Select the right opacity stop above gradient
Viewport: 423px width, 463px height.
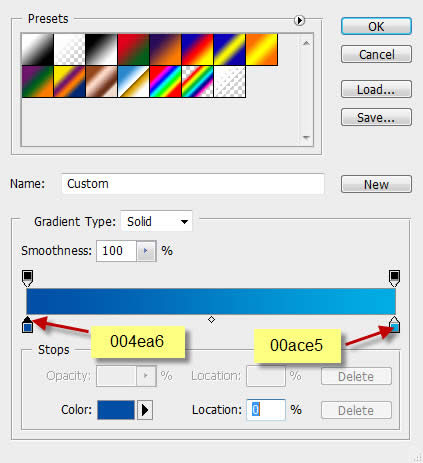tap(394, 279)
